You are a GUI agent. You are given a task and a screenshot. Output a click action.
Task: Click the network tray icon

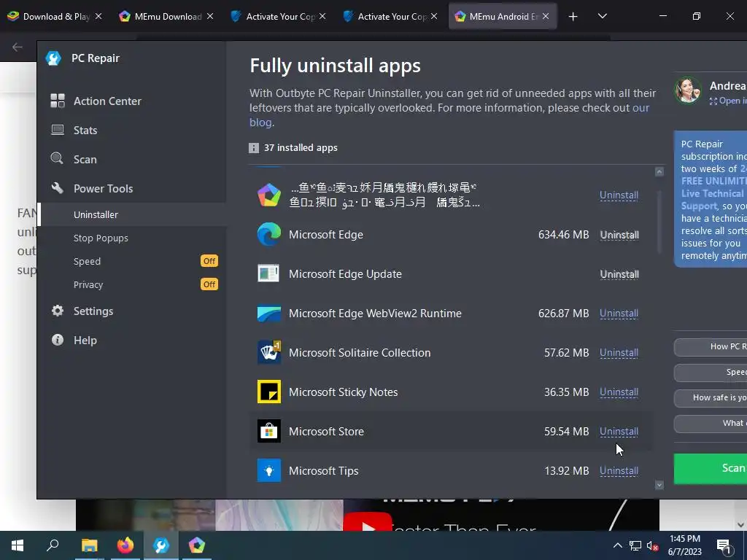coord(635,545)
